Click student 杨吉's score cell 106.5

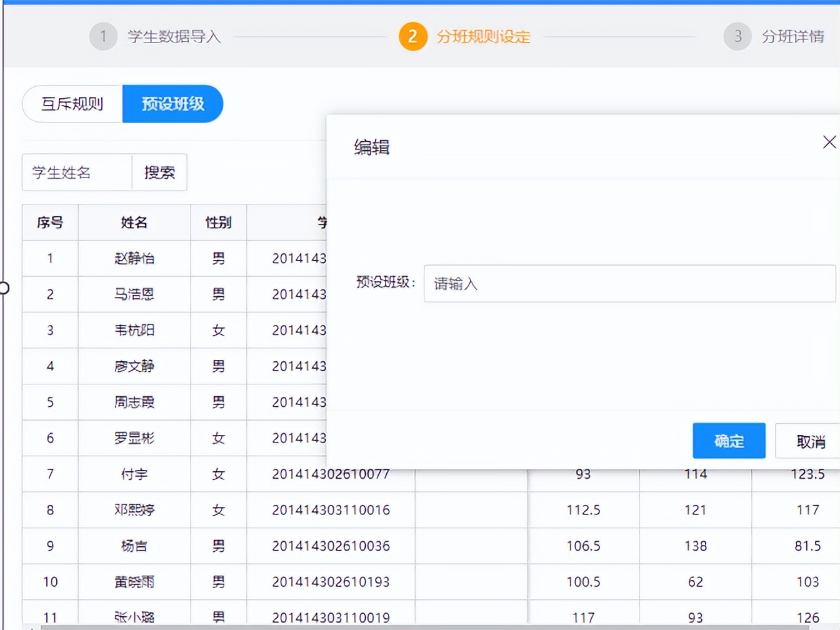[582, 546]
